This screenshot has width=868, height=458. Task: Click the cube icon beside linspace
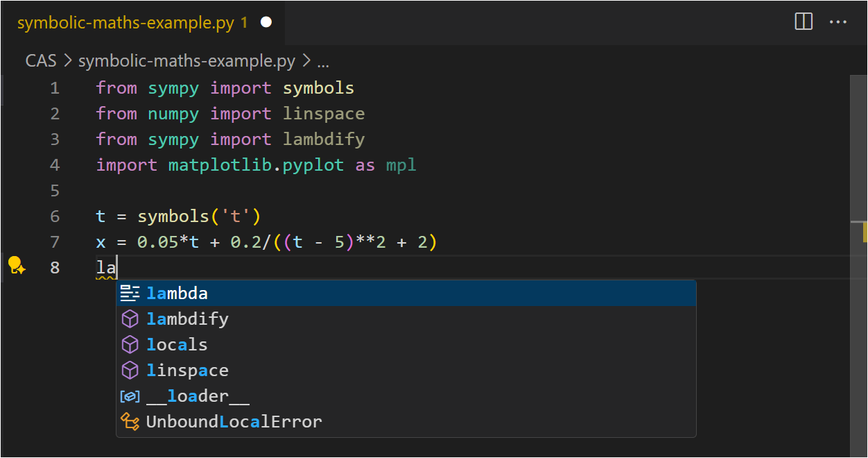tap(130, 371)
